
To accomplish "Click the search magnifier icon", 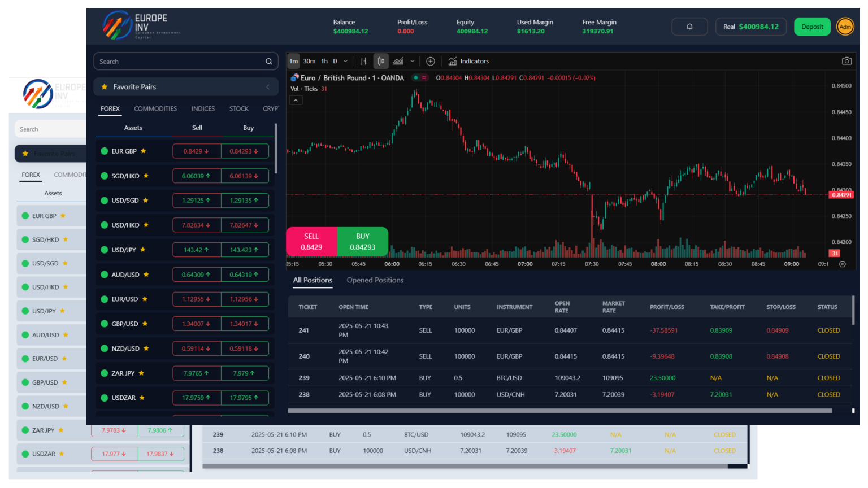I will (269, 62).
